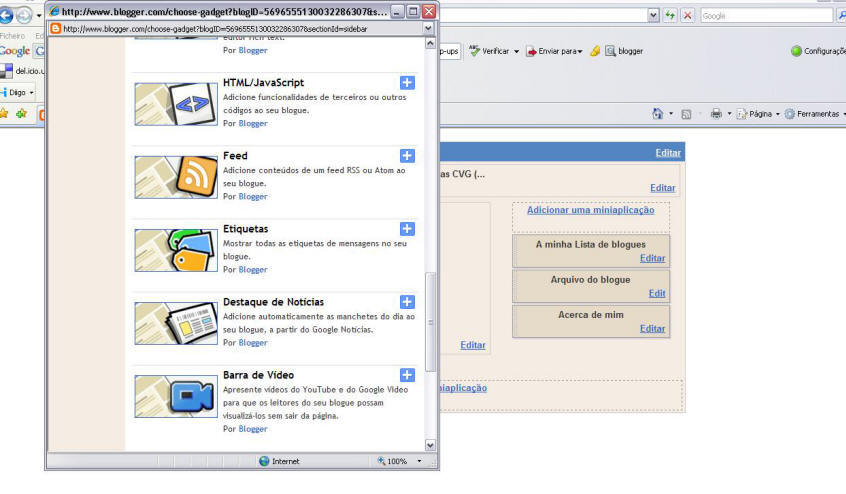Click the blogger search term button

pos(624,51)
